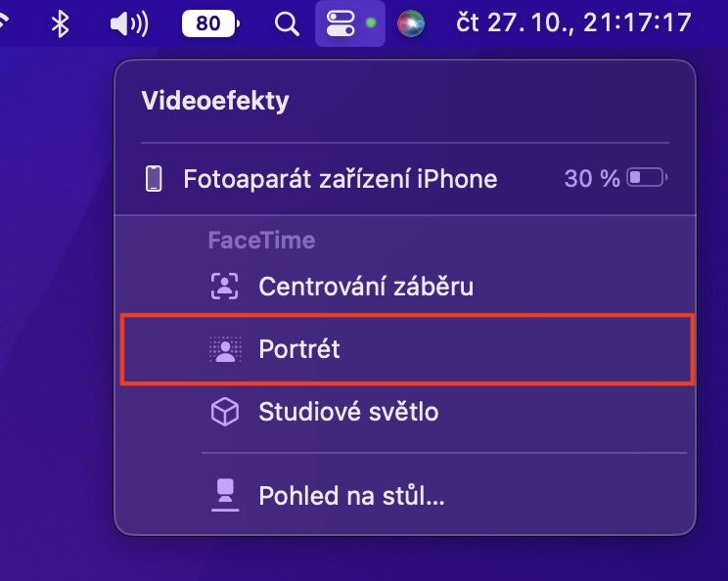Toggle Studiové světlo cube icon
The image size is (728, 581).
tap(225, 412)
